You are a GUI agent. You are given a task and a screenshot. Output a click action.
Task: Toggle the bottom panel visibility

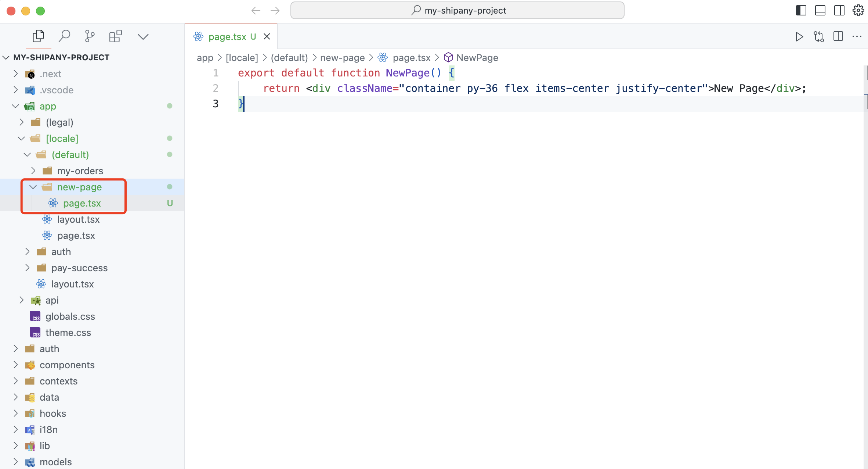point(820,10)
